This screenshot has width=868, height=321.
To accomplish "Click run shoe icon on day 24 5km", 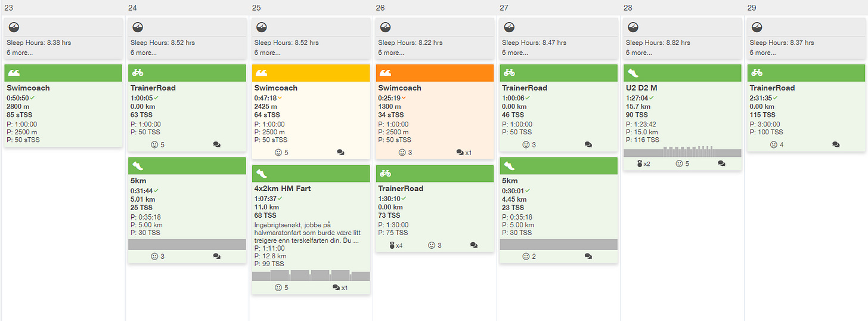I will point(138,166).
